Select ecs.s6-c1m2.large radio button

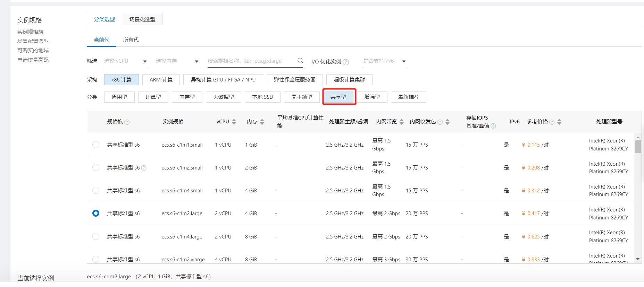point(96,213)
